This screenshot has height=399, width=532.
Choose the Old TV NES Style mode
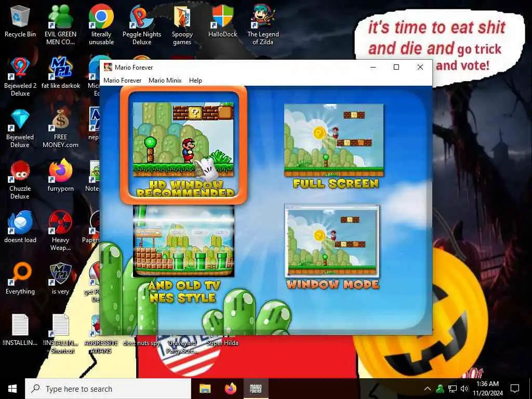[183, 254]
